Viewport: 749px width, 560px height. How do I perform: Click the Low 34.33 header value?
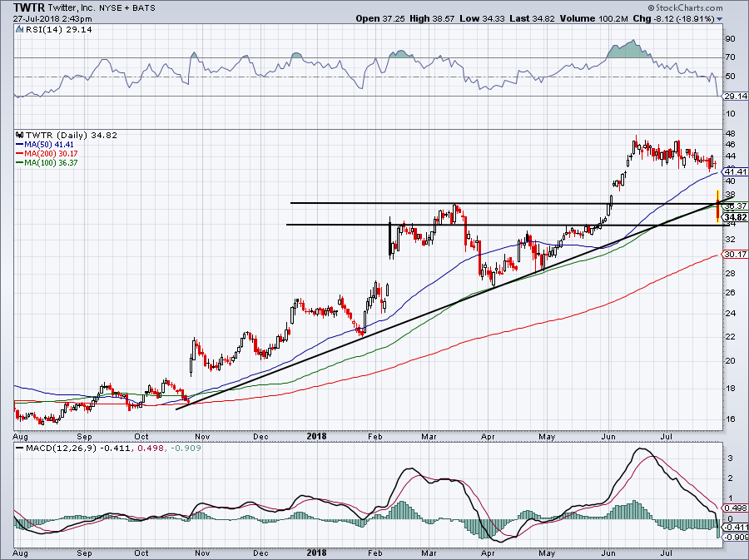click(x=482, y=19)
